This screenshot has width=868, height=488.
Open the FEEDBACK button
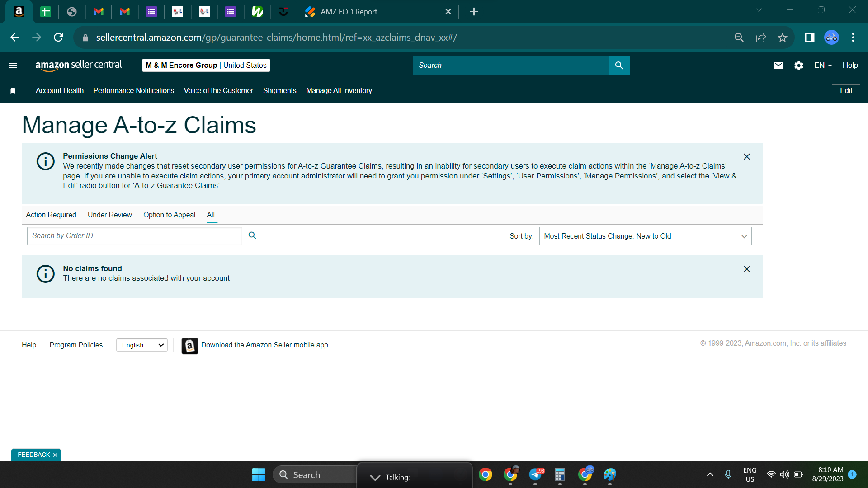pos(34,455)
